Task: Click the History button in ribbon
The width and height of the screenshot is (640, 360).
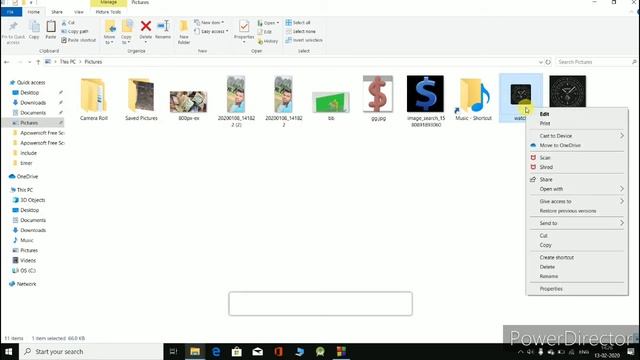Action: point(268,41)
